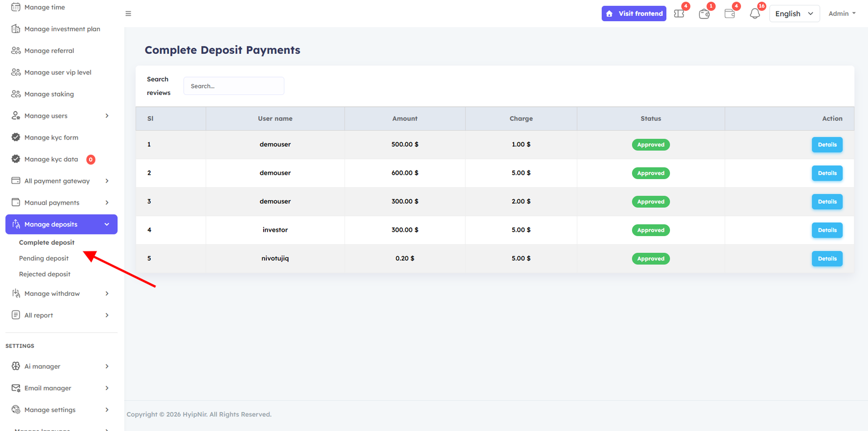Click Approved status badge for investor

click(650, 230)
